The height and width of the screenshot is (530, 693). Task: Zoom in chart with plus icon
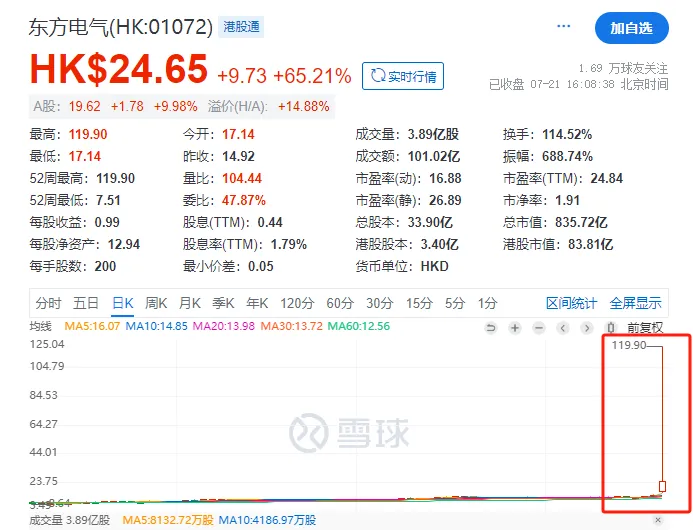coord(514,327)
